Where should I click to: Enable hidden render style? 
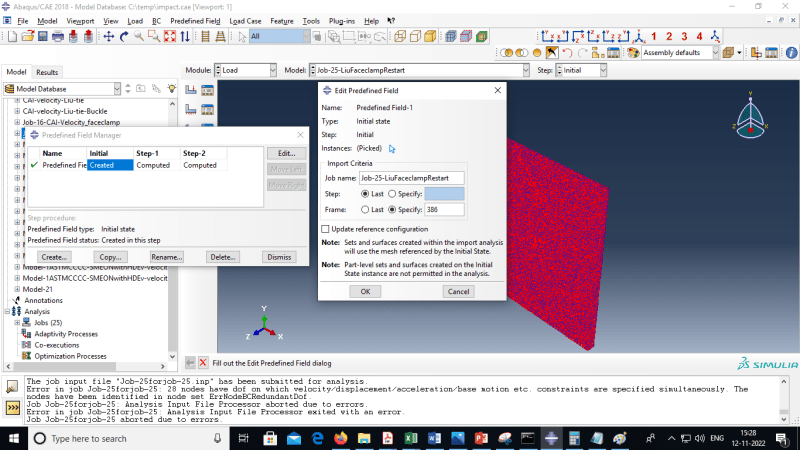(415, 36)
